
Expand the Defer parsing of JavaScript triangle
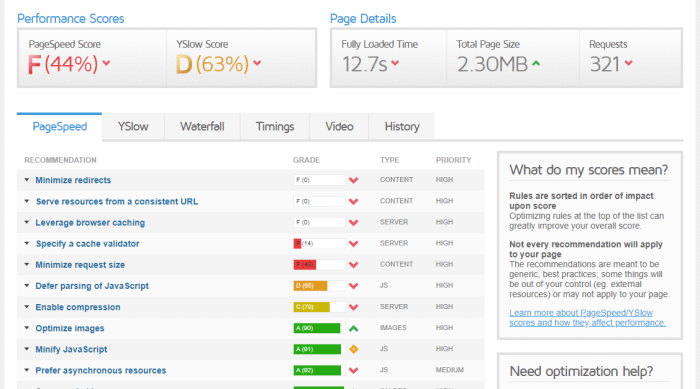[27, 286]
